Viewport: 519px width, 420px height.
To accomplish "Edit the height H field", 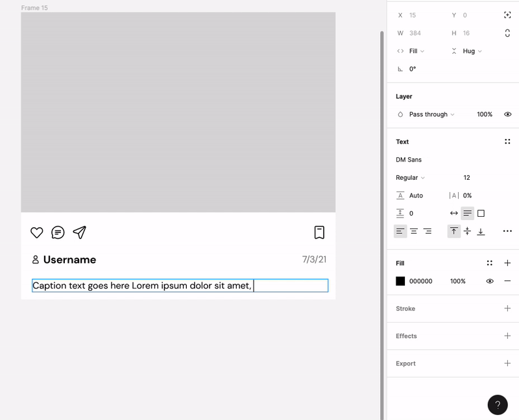I will click(x=466, y=33).
